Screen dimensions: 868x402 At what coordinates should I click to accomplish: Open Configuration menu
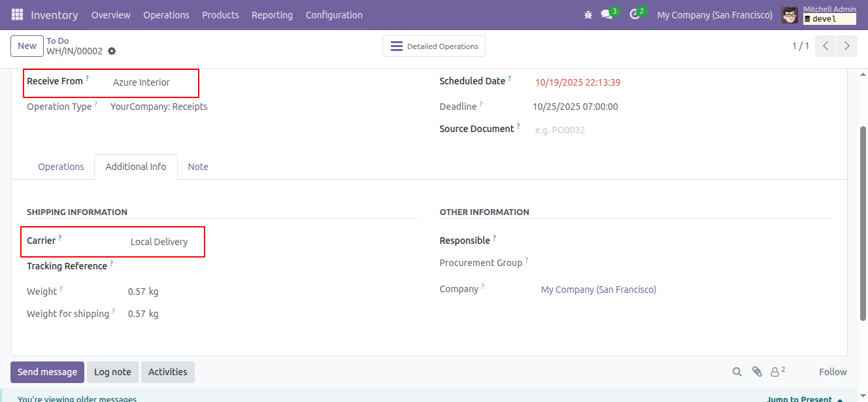[x=334, y=14]
